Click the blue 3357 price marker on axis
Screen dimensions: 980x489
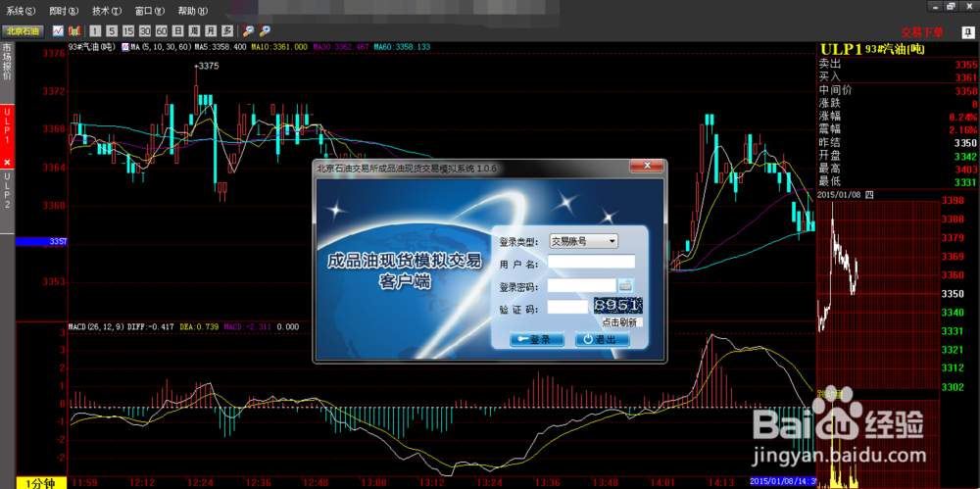tap(41, 241)
